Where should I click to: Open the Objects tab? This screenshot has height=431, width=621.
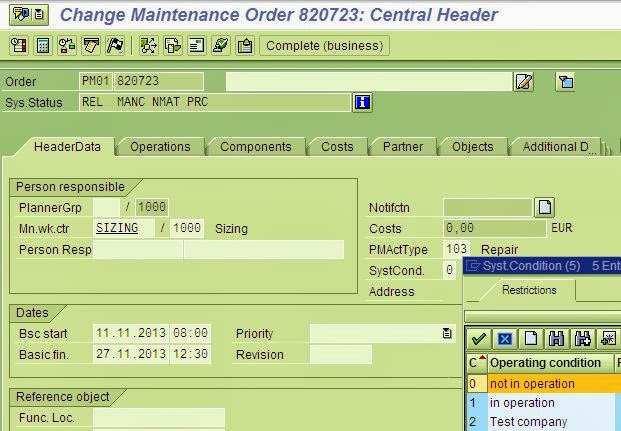[473, 147]
